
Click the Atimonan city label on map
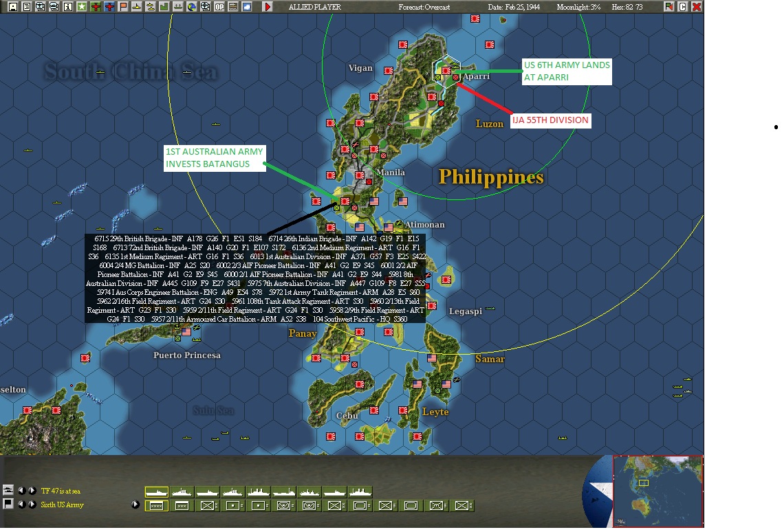[424, 224]
